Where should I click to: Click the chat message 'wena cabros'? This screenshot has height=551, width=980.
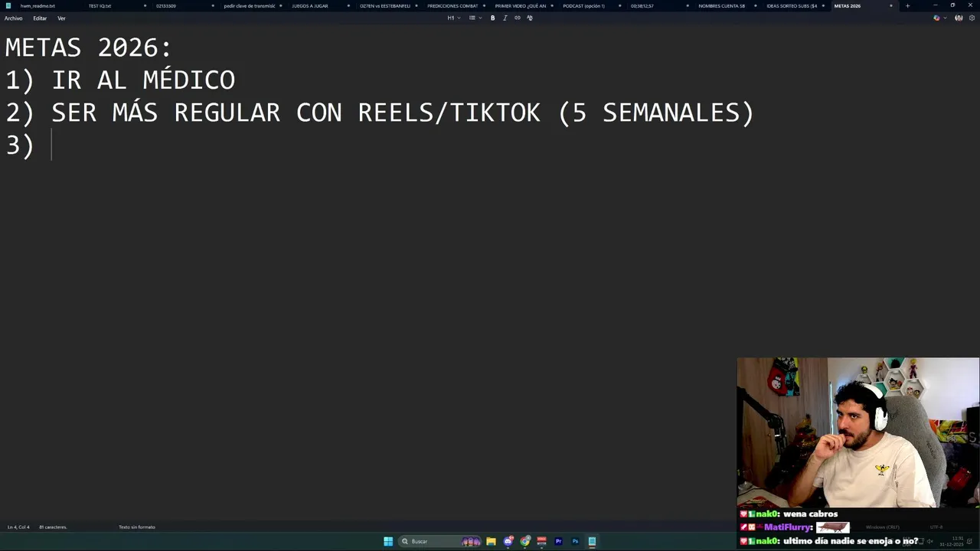click(x=810, y=514)
